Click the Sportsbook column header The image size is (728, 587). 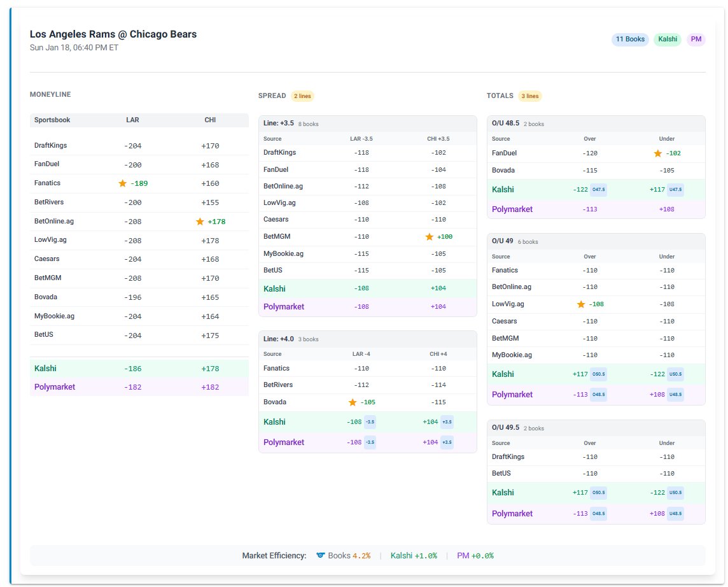(52, 120)
